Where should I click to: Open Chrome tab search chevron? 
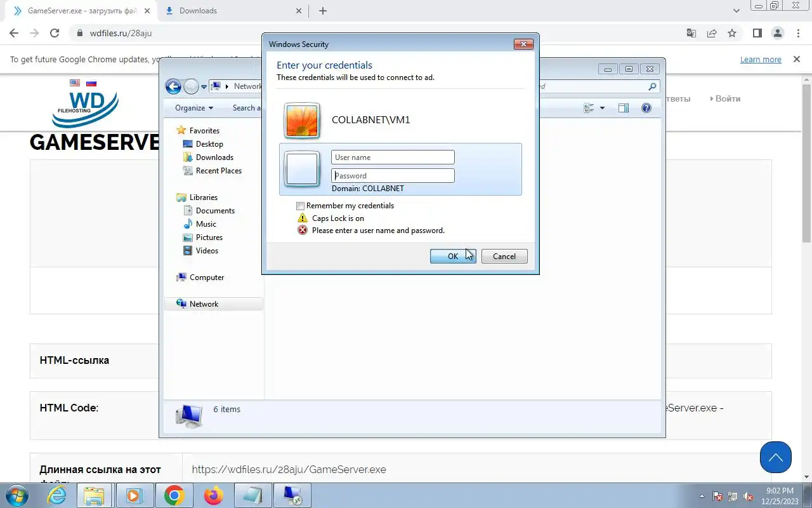coord(737,11)
